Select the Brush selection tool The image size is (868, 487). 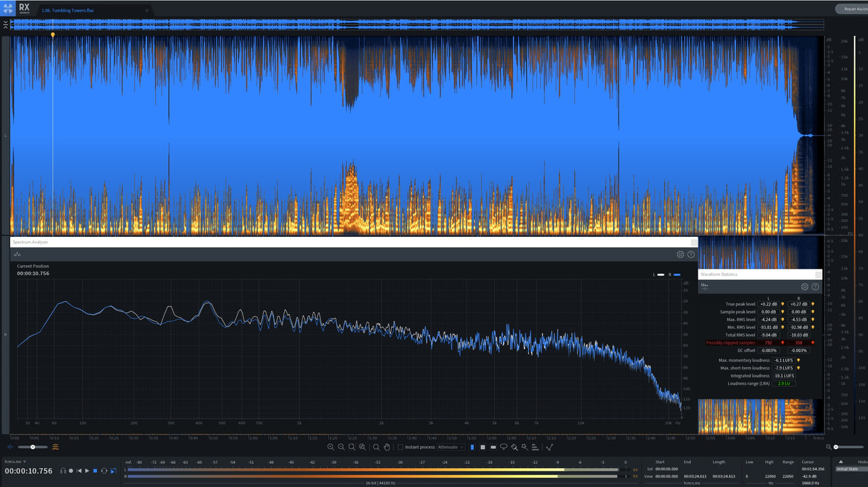click(514, 447)
